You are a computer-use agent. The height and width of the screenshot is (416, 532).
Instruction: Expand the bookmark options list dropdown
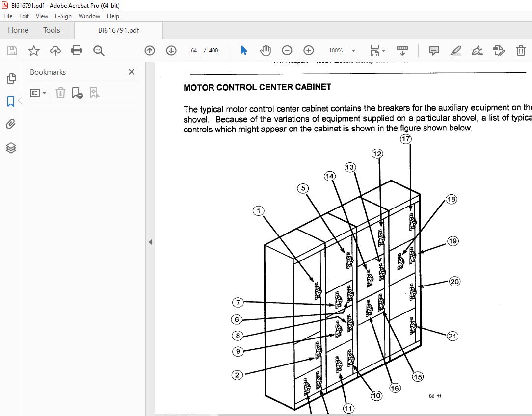pyautogui.click(x=38, y=93)
